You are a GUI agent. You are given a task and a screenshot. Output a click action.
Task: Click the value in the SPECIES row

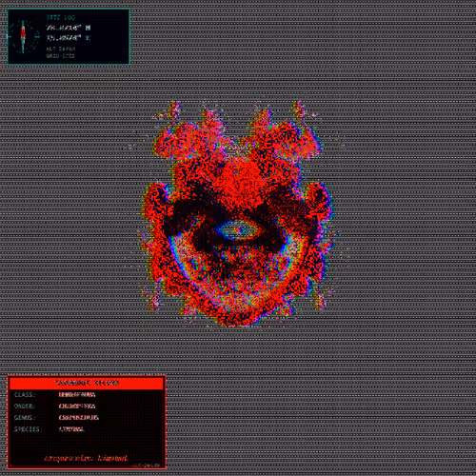71,429
